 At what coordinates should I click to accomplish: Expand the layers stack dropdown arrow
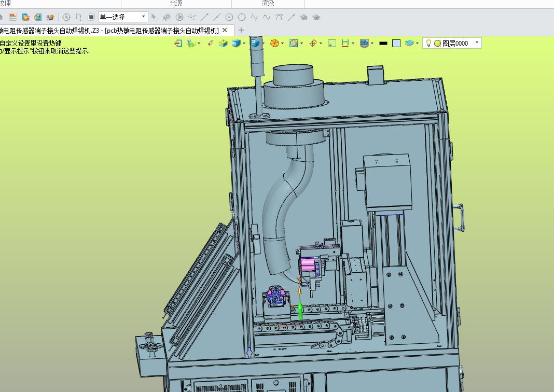pyautogui.click(x=417, y=43)
